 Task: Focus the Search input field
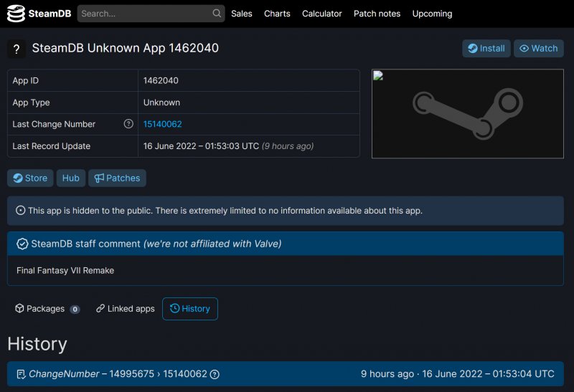(151, 14)
